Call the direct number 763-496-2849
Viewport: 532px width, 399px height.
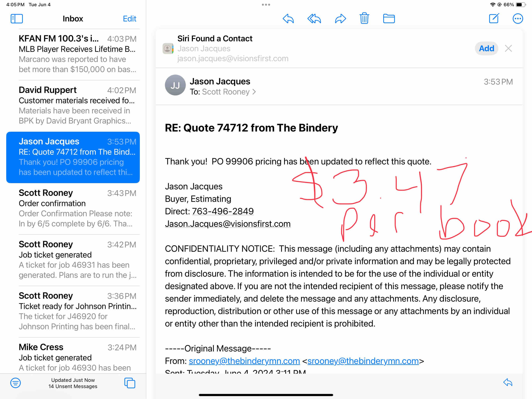[x=223, y=211]
